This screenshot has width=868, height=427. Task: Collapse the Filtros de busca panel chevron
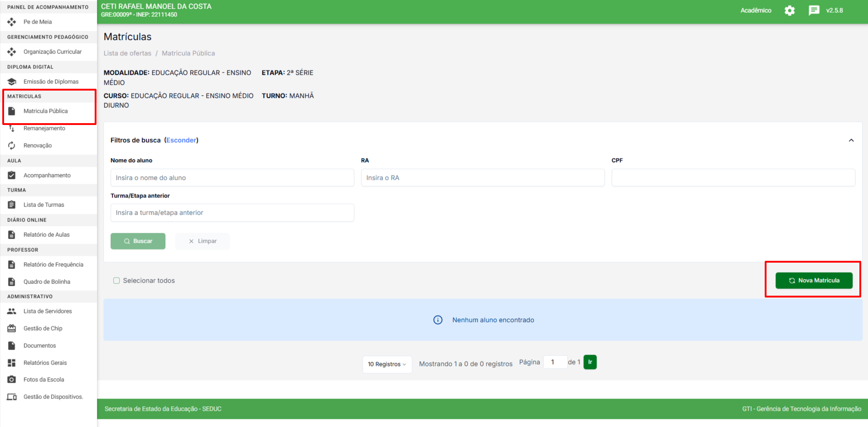tap(851, 140)
